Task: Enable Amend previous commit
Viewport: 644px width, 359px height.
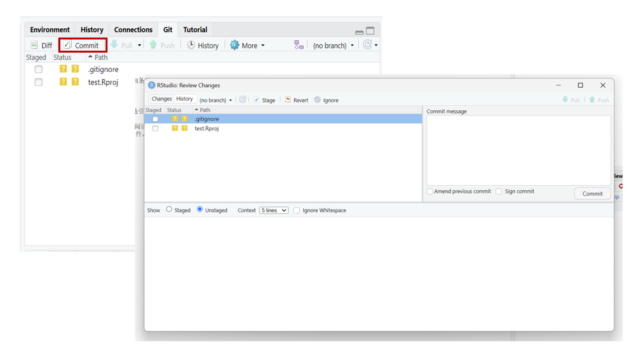Action: (430, 192)
